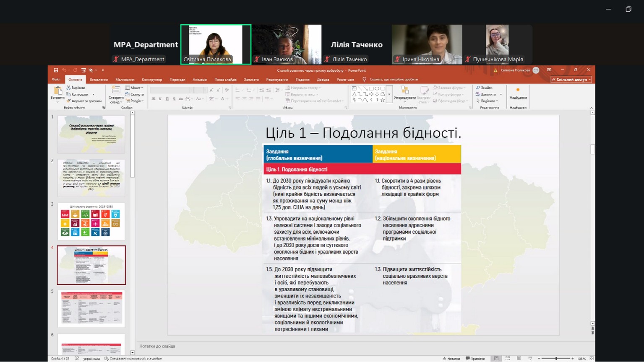Viewport: 644px width, 362px height.
Task: Expand the Layout (Макет) dropdown
Action: (135, 88)
